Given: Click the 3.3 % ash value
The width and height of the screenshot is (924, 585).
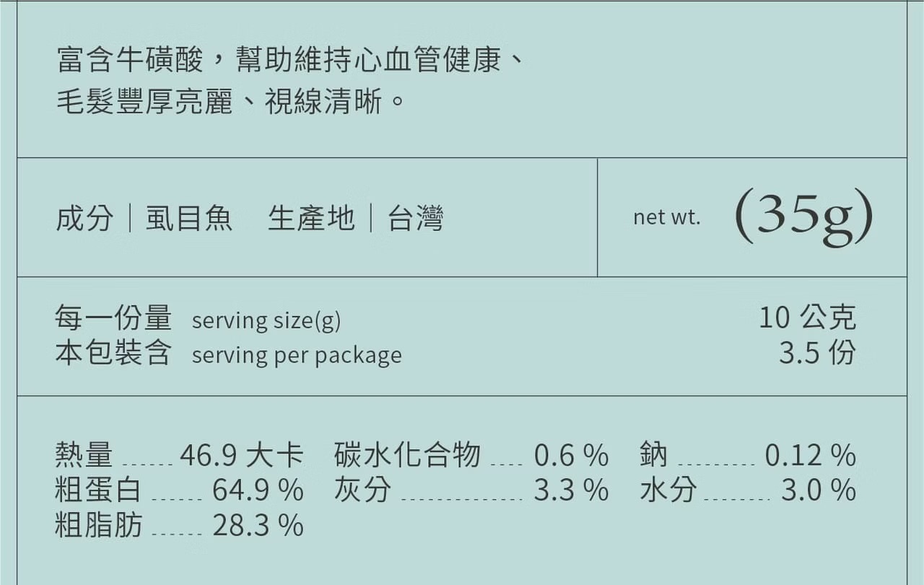Looking at the screenshot, I should click(x=571, y=490).
